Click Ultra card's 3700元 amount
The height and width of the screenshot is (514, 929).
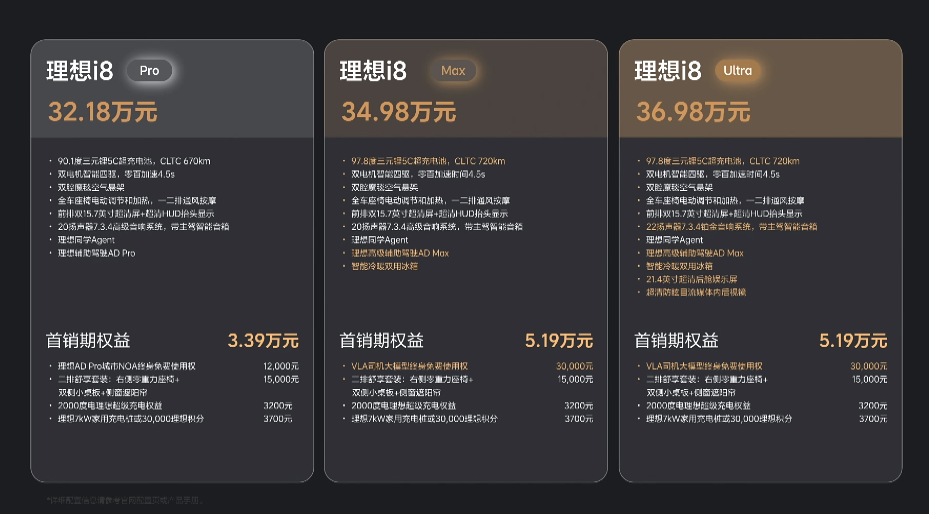873,419
